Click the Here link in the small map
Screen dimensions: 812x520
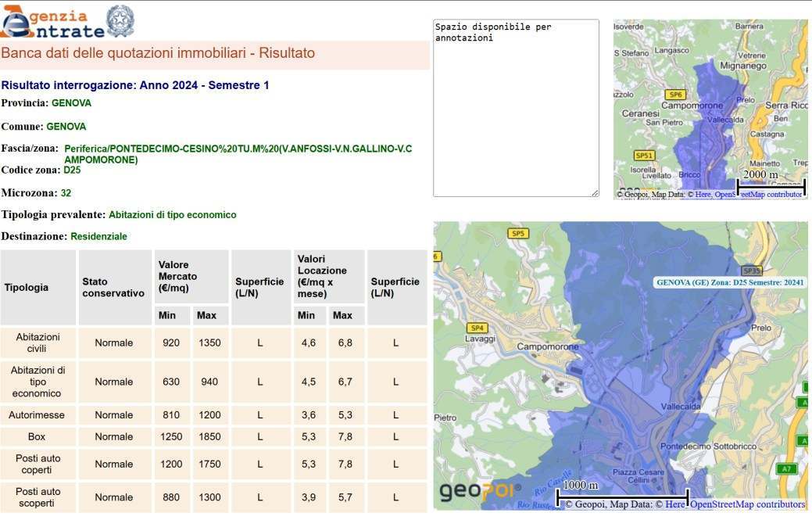pyautogui.click(x=702, y=194)
